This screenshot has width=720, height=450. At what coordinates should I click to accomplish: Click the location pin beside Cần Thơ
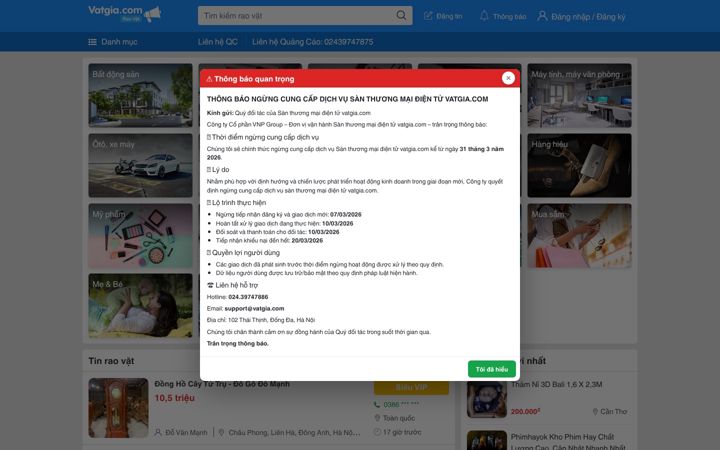coord(595,411)
